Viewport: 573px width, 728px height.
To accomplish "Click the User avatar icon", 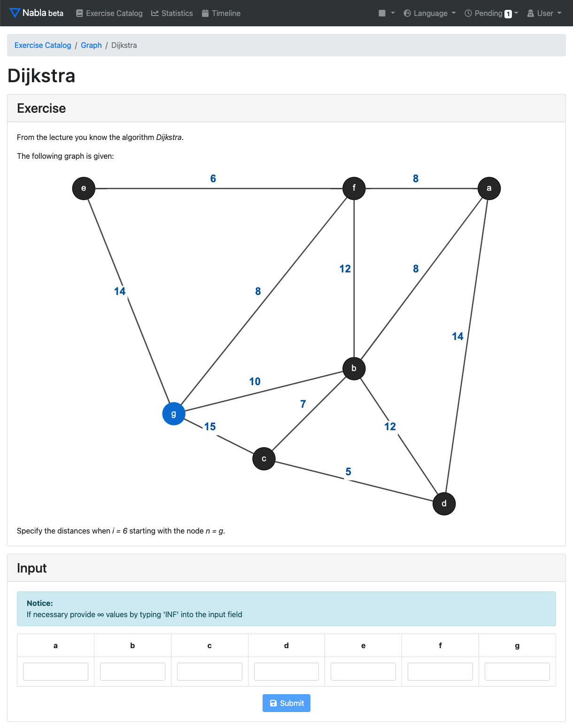I will [531, 13].
